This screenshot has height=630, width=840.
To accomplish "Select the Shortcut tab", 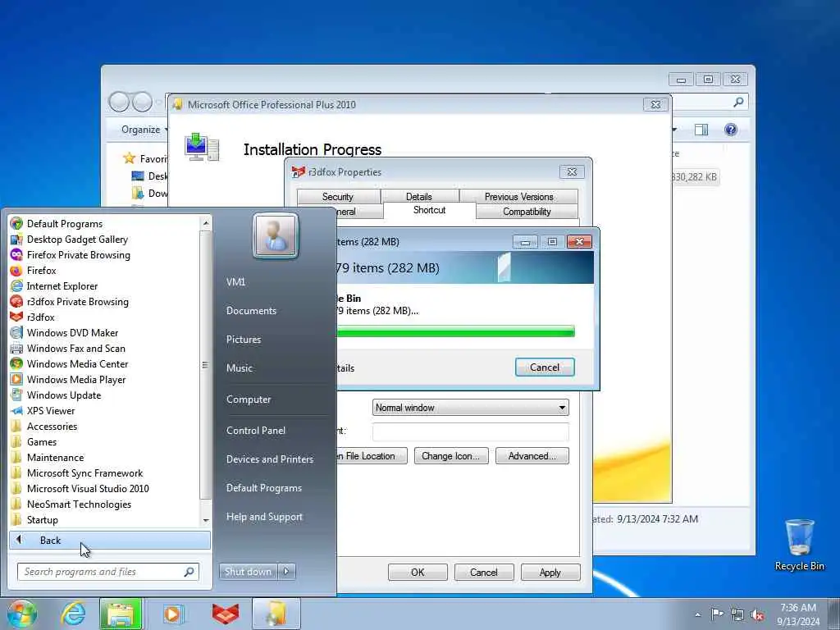I will 430,210.
